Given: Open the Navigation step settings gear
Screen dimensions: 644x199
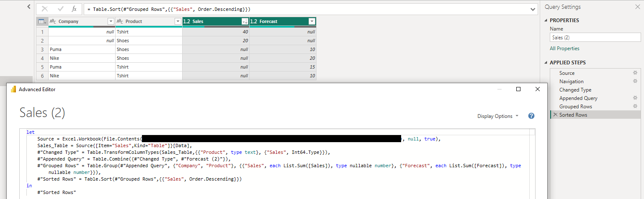Looking at the screenshot, I should (x=635, y=81).
